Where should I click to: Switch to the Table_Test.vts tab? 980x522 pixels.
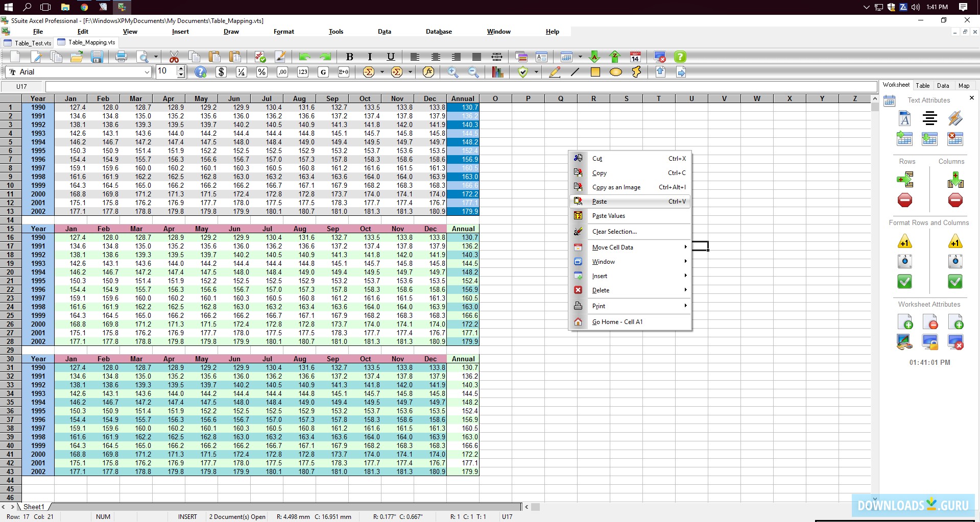click(x=32, y=43)
